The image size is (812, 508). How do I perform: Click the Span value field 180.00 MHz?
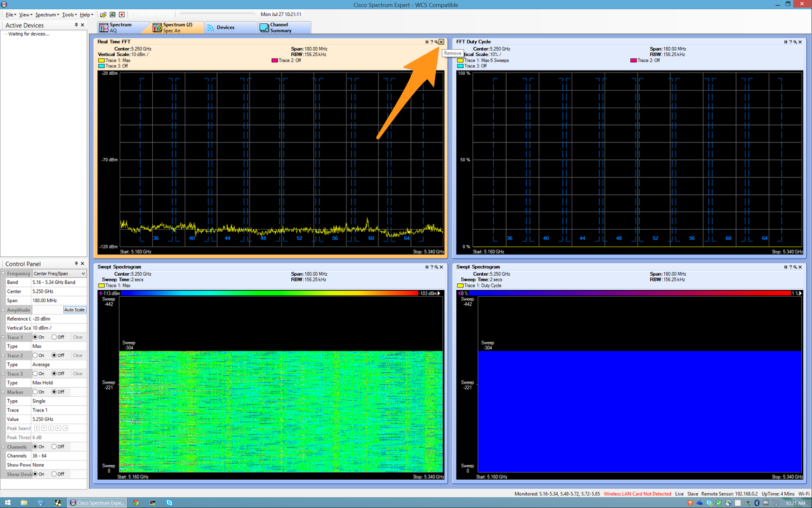click(x=58, y=301)
